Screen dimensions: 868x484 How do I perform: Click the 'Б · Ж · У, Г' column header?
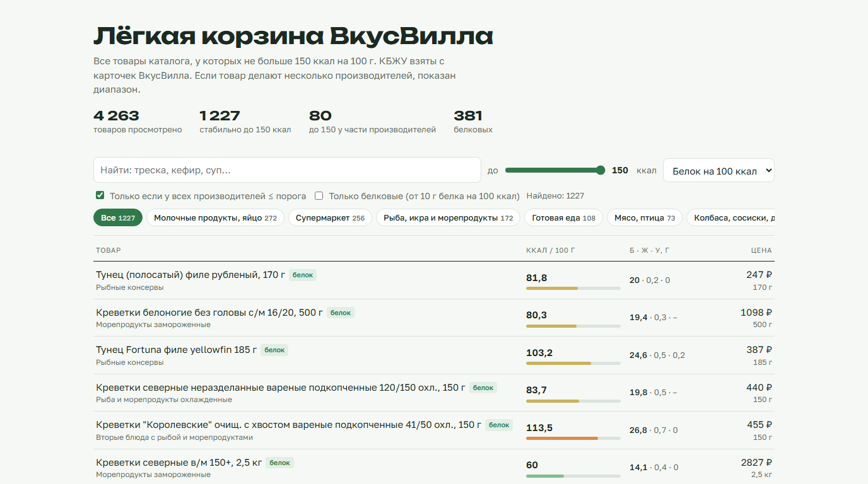tap(650, 250)
